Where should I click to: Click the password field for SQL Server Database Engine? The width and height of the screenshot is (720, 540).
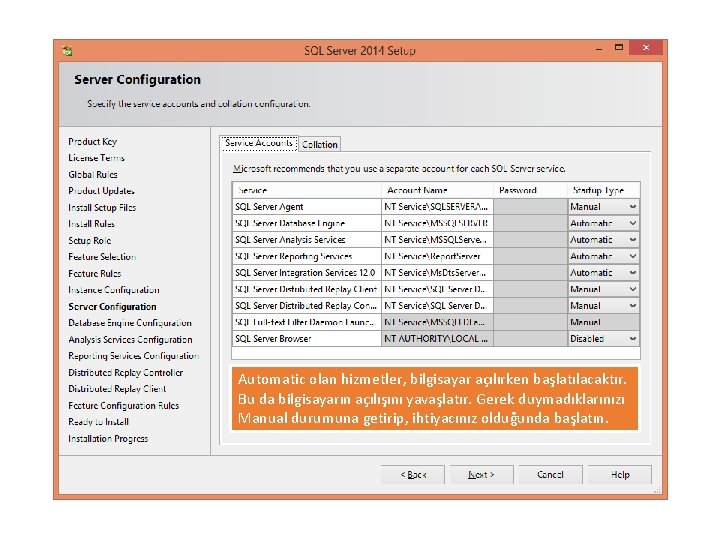pyautogui.click(x=530, y=223)
